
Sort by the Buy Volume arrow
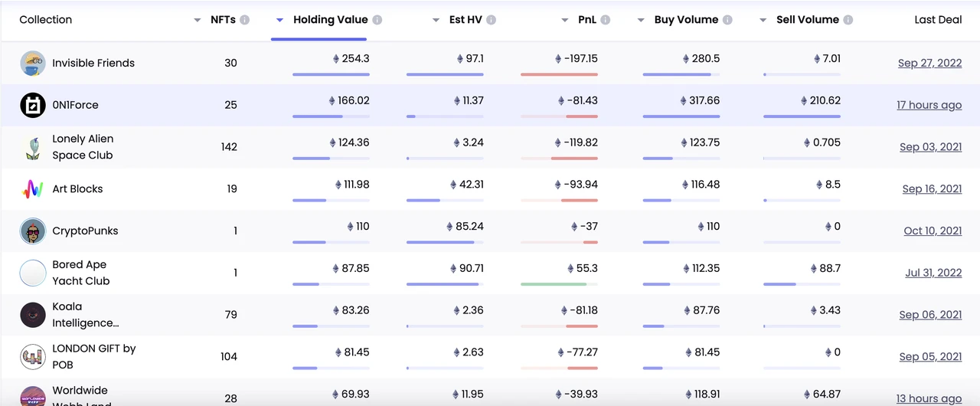pyautogui.click(x=641, y=21)
